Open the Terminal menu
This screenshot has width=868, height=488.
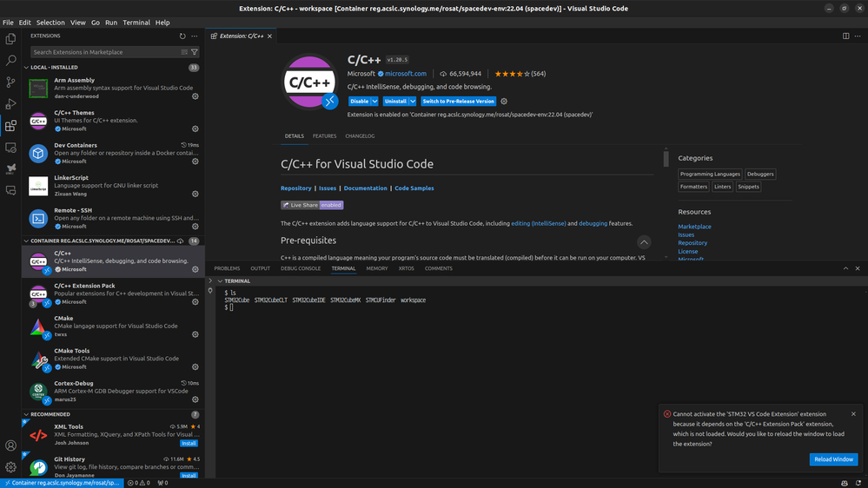click(136, 23)
